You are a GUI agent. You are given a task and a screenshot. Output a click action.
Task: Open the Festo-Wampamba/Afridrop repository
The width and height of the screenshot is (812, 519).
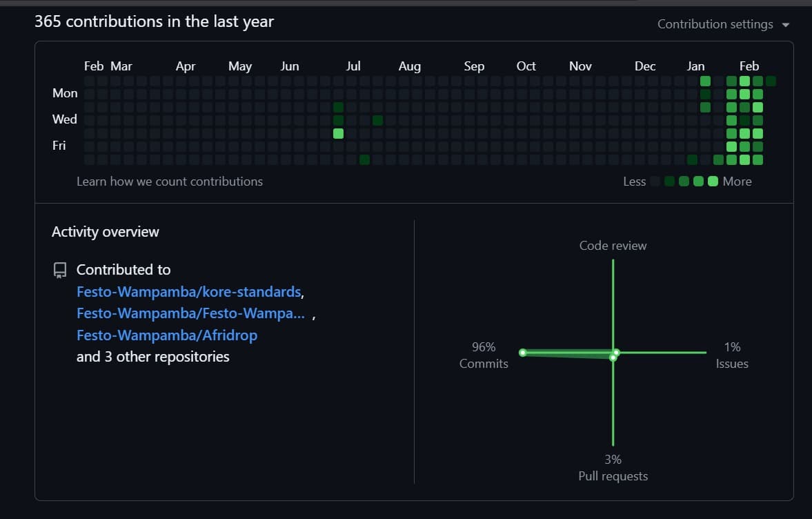166,335
